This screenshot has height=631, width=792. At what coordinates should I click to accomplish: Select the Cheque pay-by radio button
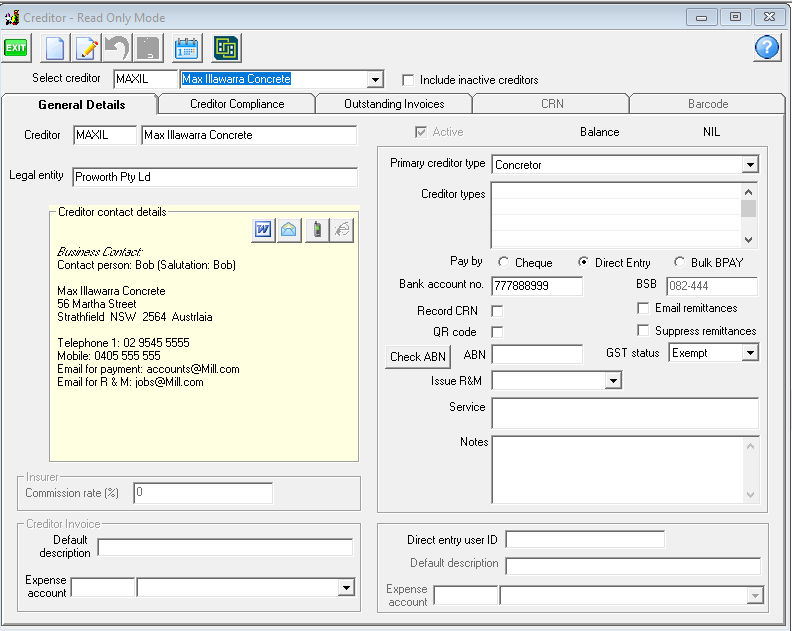[503, 263]
